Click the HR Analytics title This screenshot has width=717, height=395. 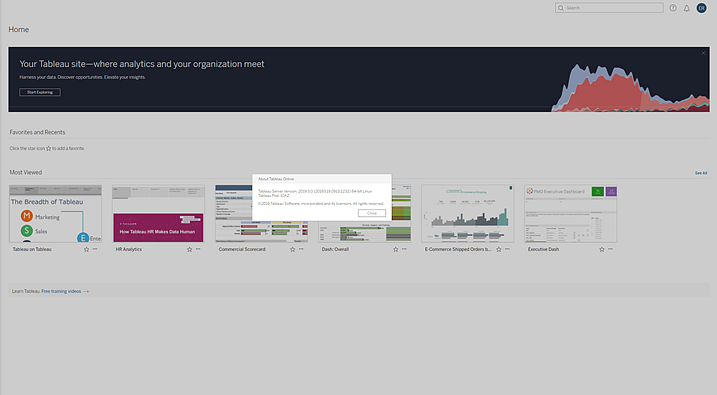click(x=128, y=249)
